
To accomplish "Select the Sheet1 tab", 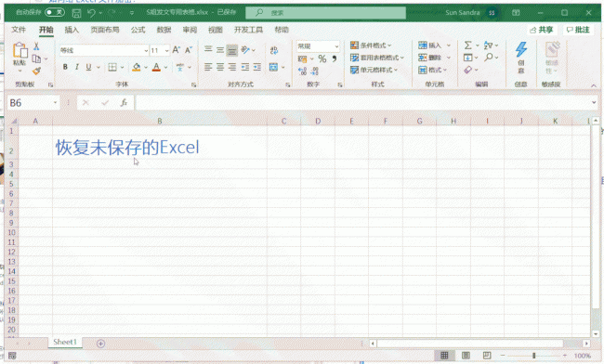I will [65, 342].
